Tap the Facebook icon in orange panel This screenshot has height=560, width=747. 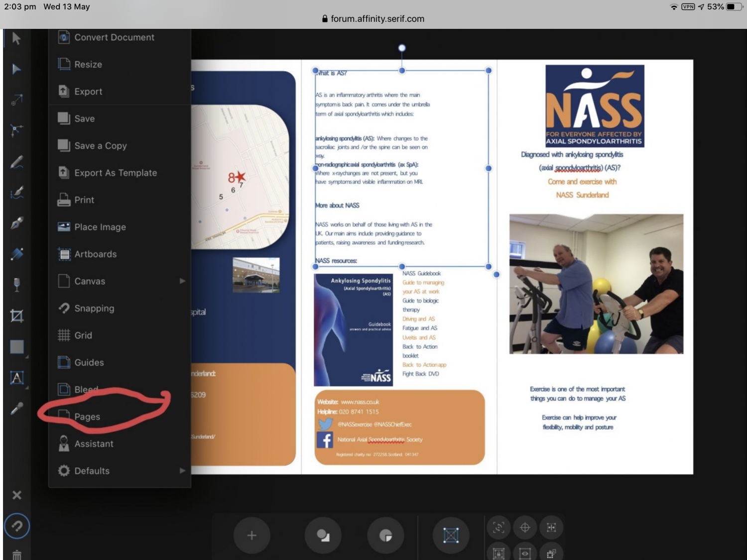tap(325, 440)
